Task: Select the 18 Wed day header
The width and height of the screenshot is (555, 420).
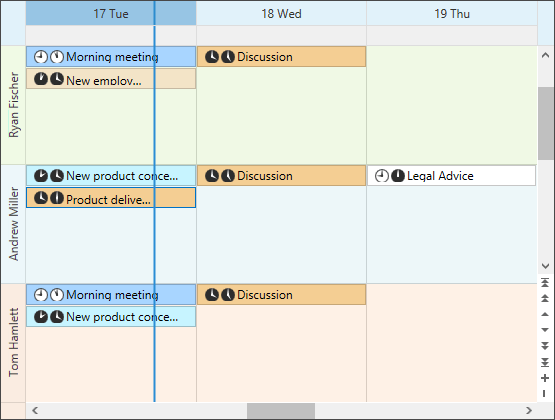Action: click(x=281, y=13)
